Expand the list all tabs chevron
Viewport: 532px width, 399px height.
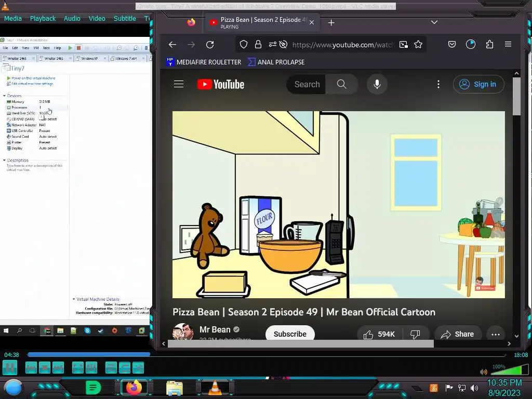(434, 22)
